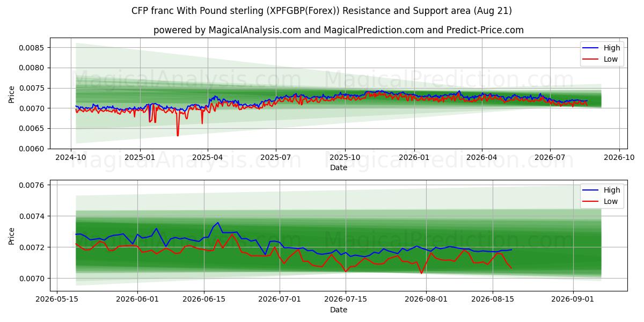Viewport: 644px width, 322px height.
Task: Click top chart x-axis label 2025-07
Action: 276,158
